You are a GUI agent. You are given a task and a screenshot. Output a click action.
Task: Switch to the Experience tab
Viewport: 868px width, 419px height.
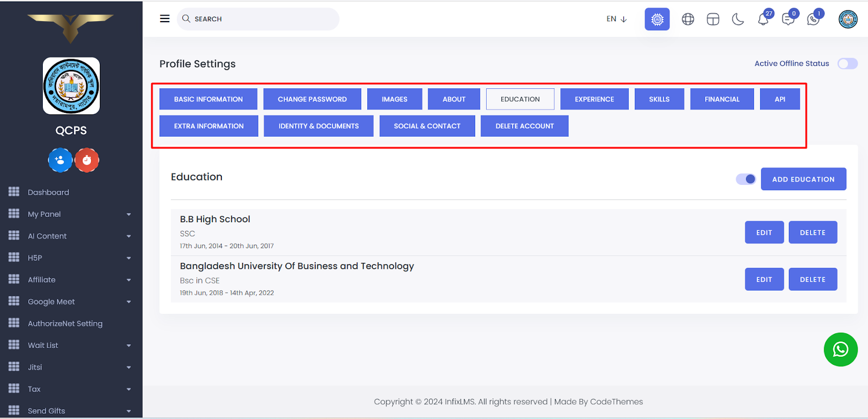click(x=594, y=99)
